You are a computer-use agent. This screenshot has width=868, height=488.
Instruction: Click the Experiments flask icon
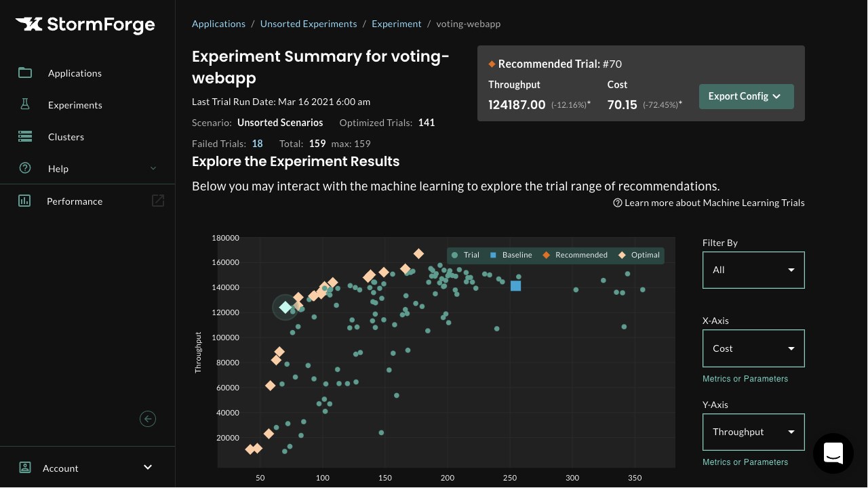[x=25, y=104]
